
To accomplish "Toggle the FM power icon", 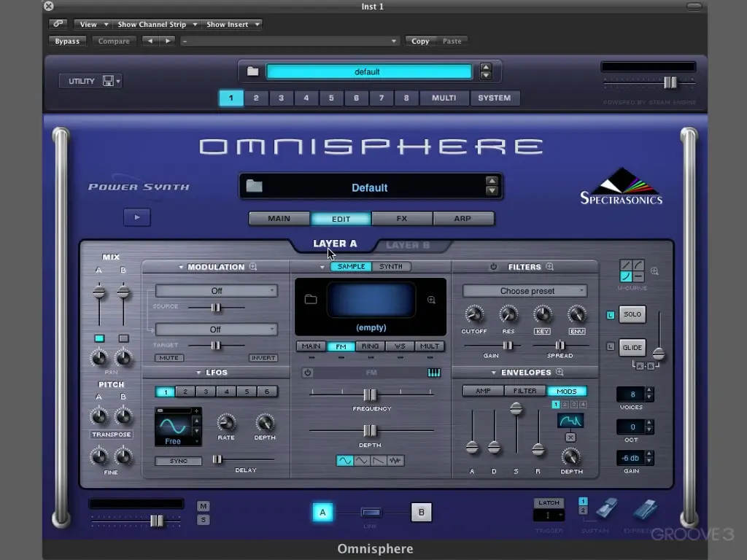I will (307, 373).
